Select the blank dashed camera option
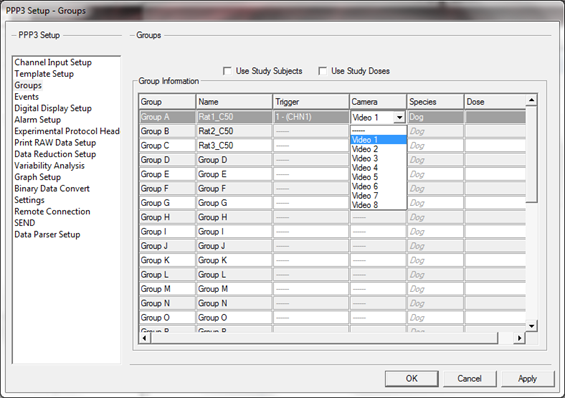565x398 pixels. (x=378, y=130)
